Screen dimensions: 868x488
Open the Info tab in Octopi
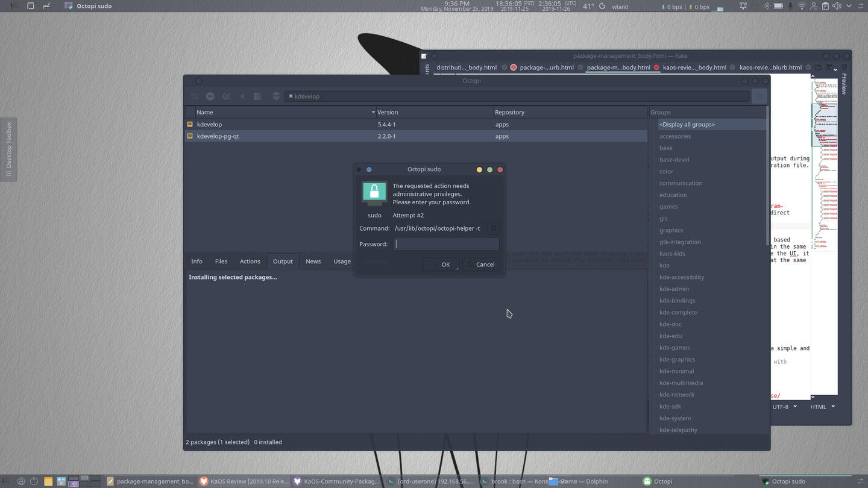pos(197,261)
